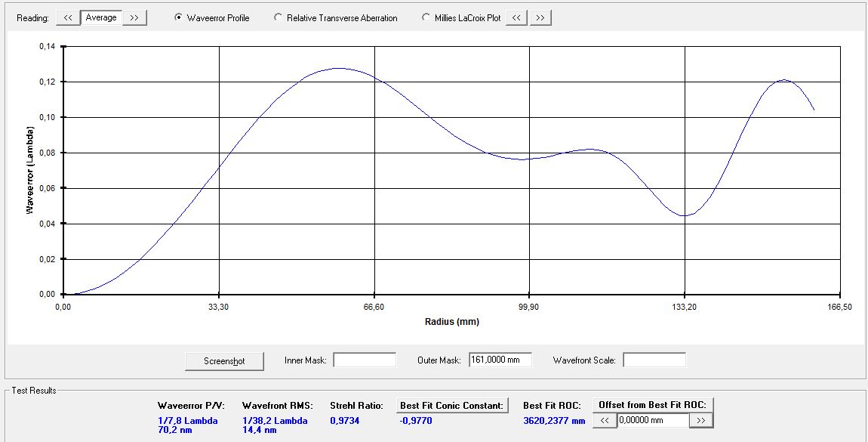The width and height of the screenshot is (868, 442).
Task: Go to previous reading with << button
Action: (x=68, y=17)
